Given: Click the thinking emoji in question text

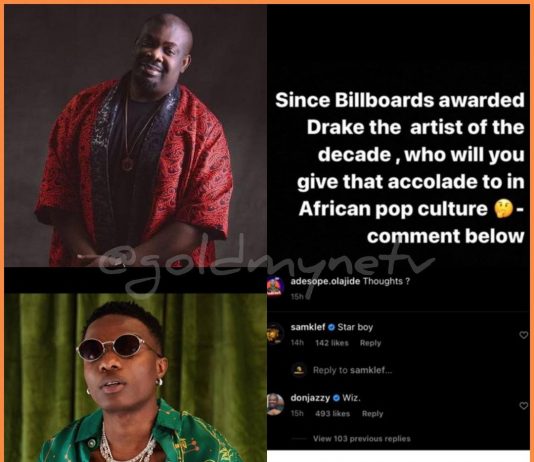Looking at the screenshot, I should (x=503, y=209).
